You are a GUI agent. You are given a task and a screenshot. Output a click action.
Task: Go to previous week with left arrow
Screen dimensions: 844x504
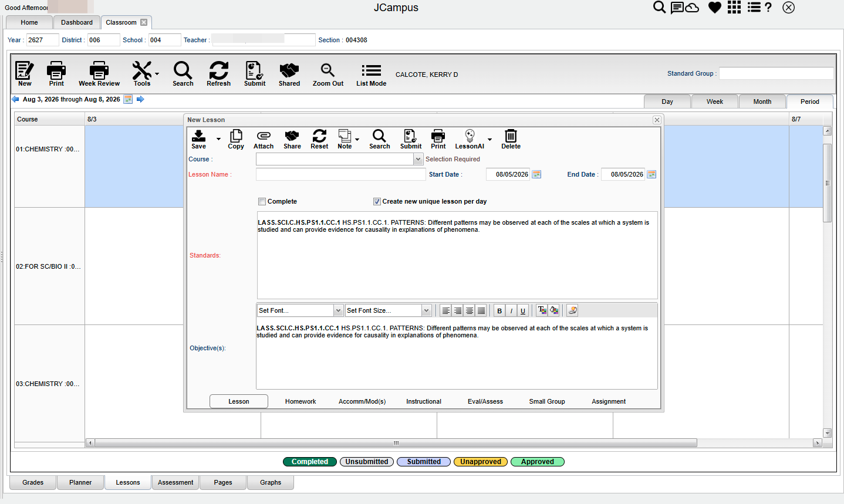pyautogui.click(x=15, y=99)
